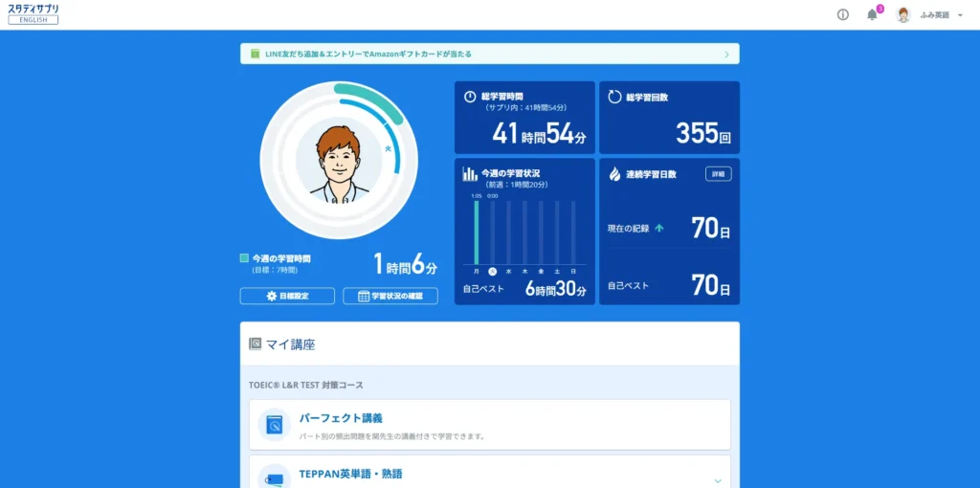Click the clock icon beside 総学習時間
This screenshot has height=488, width=980.
tap(470, 97)
